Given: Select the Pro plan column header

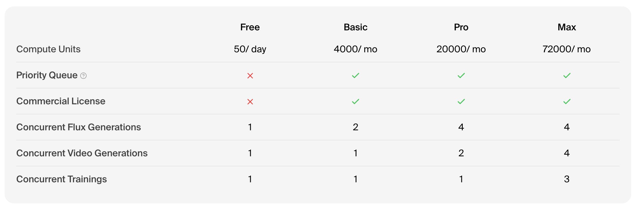Looking at the screenshot, I should (461, 27).
